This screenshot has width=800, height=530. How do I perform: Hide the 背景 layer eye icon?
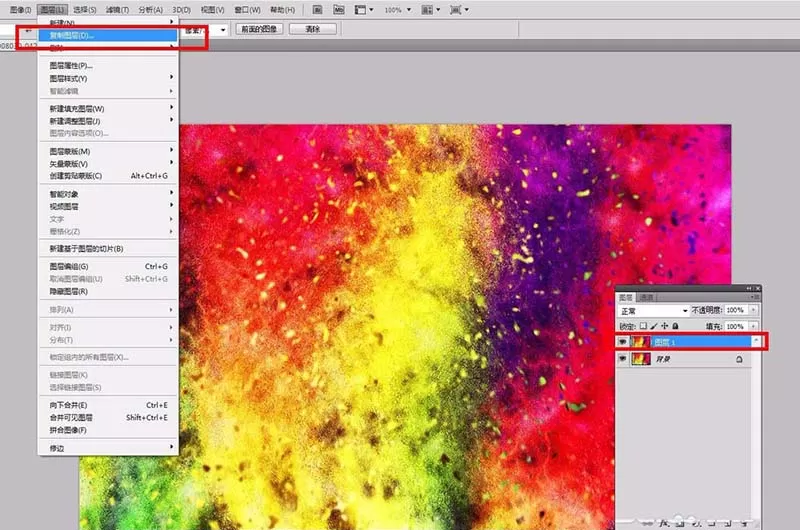622,359
